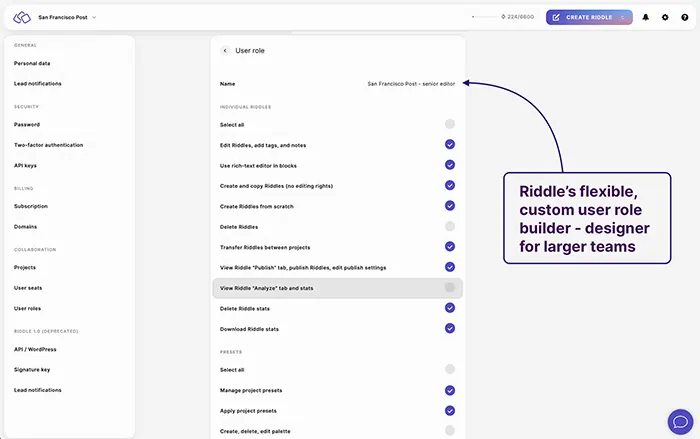Open Password settings
The width and height of the screenshot is (700, 439).
pos(27,125)
